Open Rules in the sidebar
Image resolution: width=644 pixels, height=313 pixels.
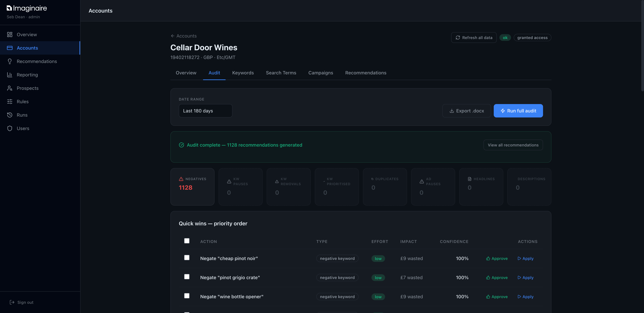click(40, 102)
